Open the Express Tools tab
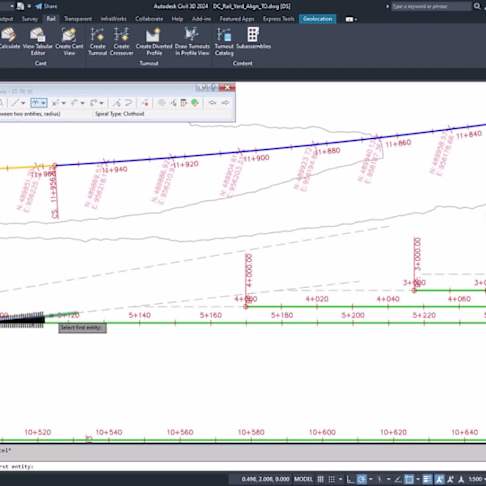The width and height of the screenshot is (486, 486). click(278, 19)
